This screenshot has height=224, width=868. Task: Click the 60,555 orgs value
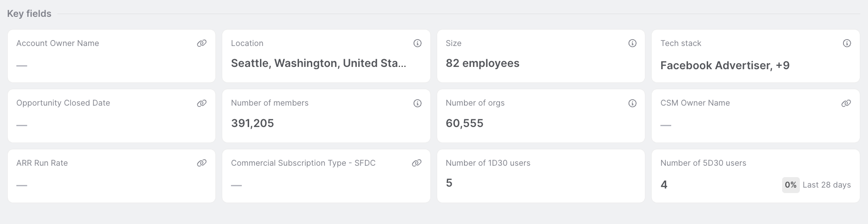point(464,123)
